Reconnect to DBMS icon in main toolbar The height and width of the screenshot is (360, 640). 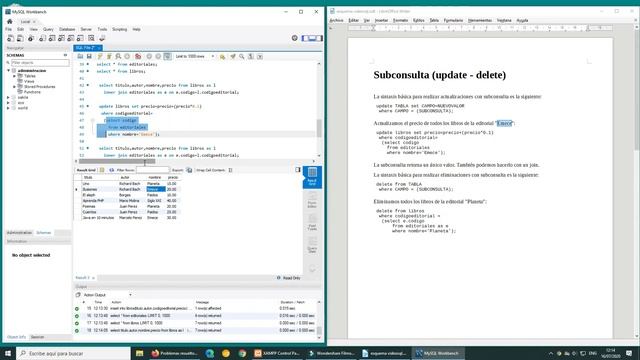coord(102,38)
